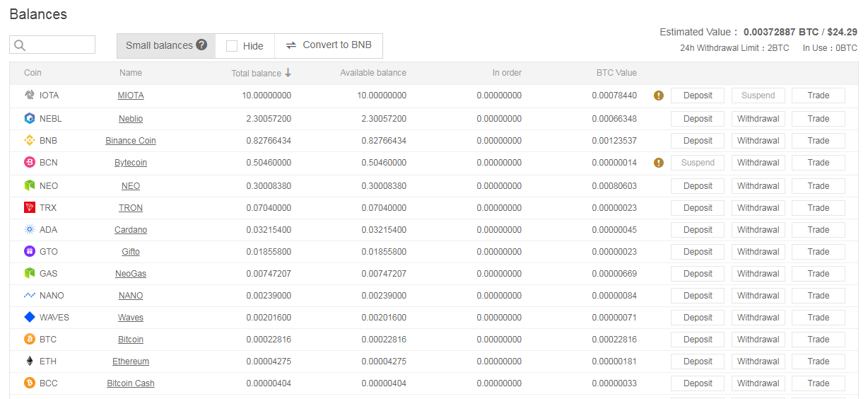Click the ETH coin logo
The height and width of the screenshot is (399, 868).
[30, 361]
